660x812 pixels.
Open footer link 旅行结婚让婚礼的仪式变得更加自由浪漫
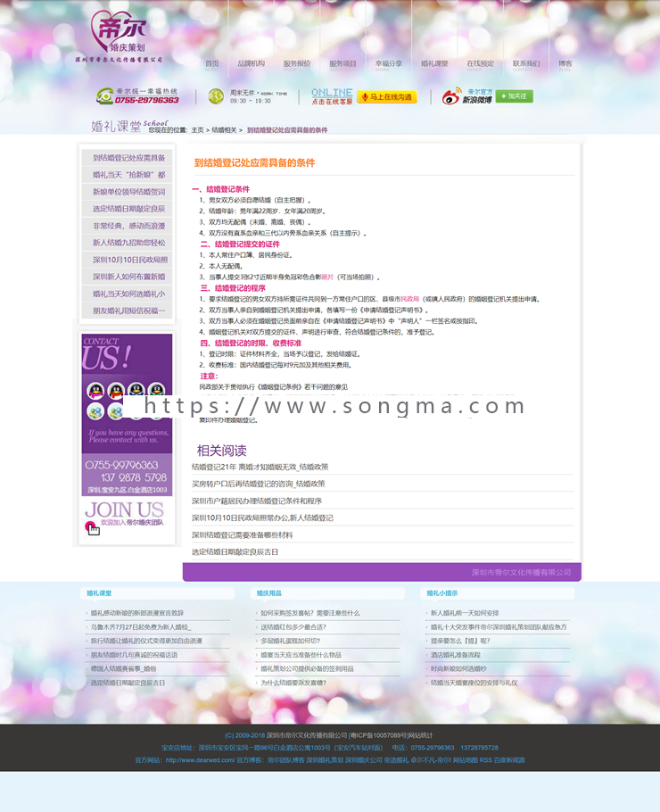[146, 641]
